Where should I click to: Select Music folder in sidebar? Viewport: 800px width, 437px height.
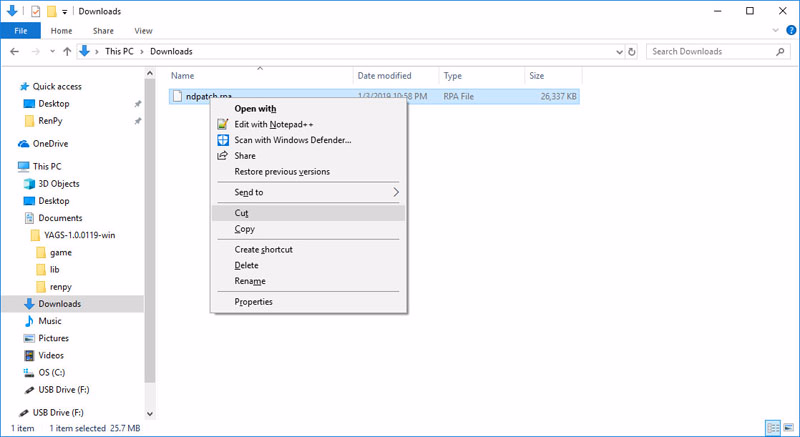click(x=49, y=321)
